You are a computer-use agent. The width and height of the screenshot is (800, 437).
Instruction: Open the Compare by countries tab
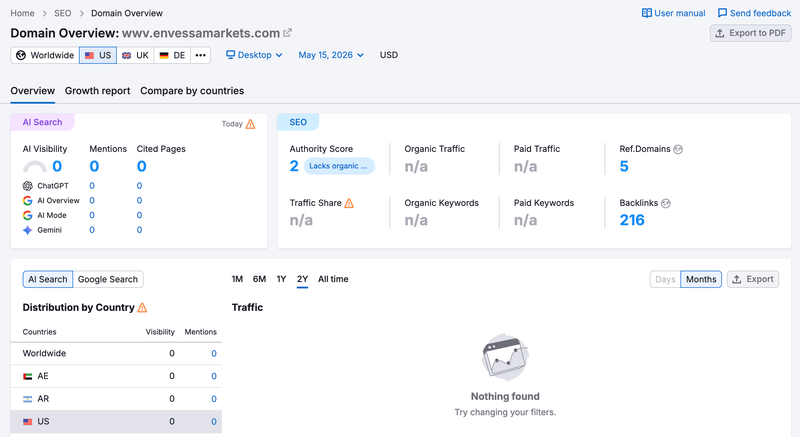point(192,91)
